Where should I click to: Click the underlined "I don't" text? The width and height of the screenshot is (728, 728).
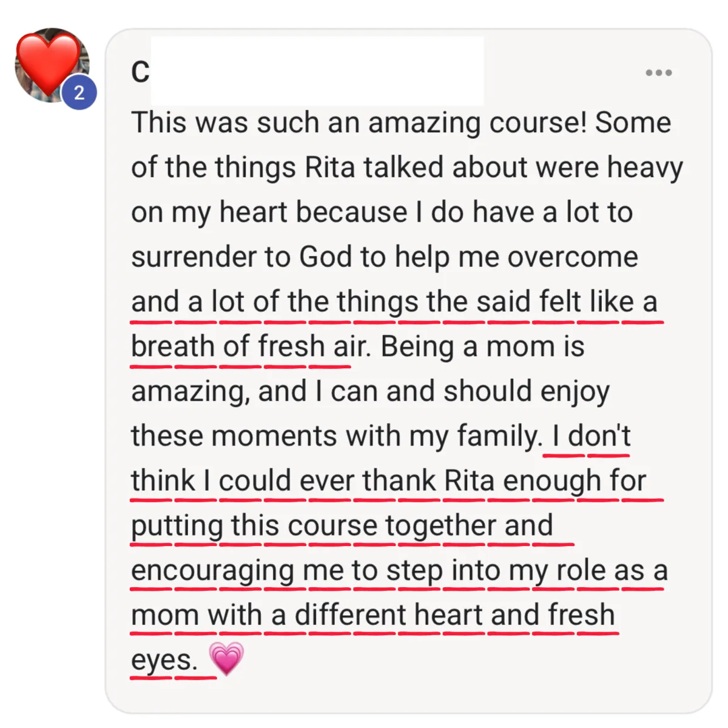591,436
